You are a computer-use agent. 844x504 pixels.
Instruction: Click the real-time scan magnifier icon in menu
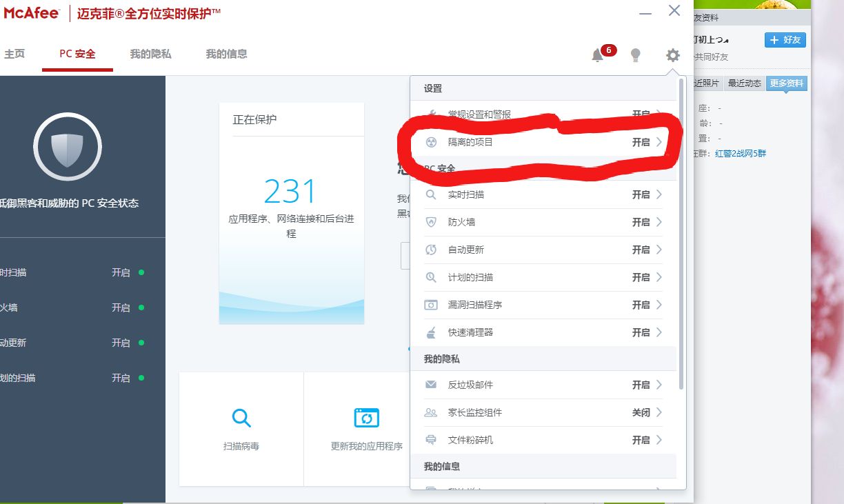[431, 194]
